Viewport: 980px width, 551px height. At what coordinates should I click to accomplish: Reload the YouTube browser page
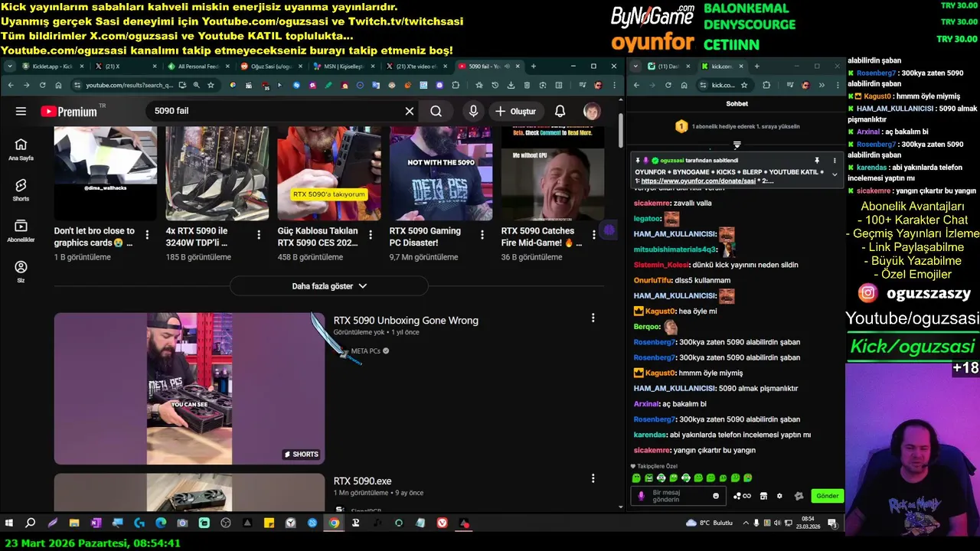click(42, 85)
